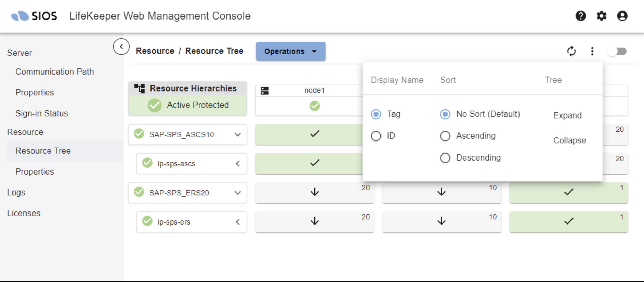Click the Resource Hierarchies panel icon
The height and width of the screenshot is (282, 644).
[x=140, y=88]
